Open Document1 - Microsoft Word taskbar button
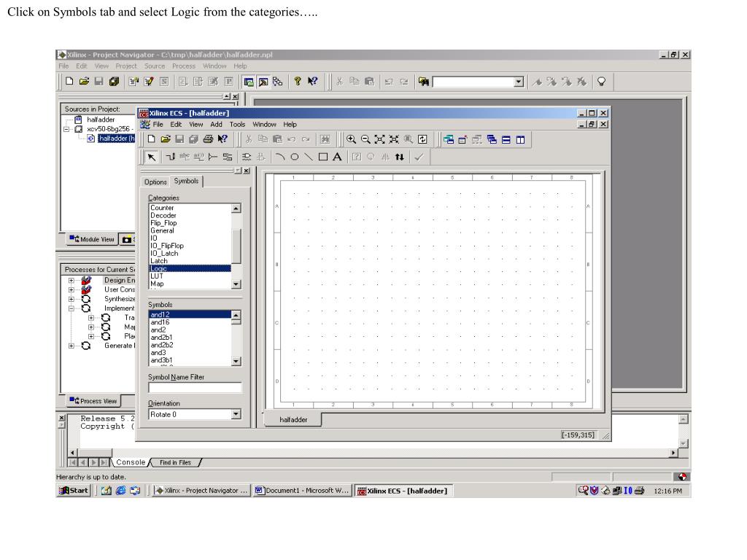Image resolution: width=747 pixels, height=560 pixels. coord(303,491)
